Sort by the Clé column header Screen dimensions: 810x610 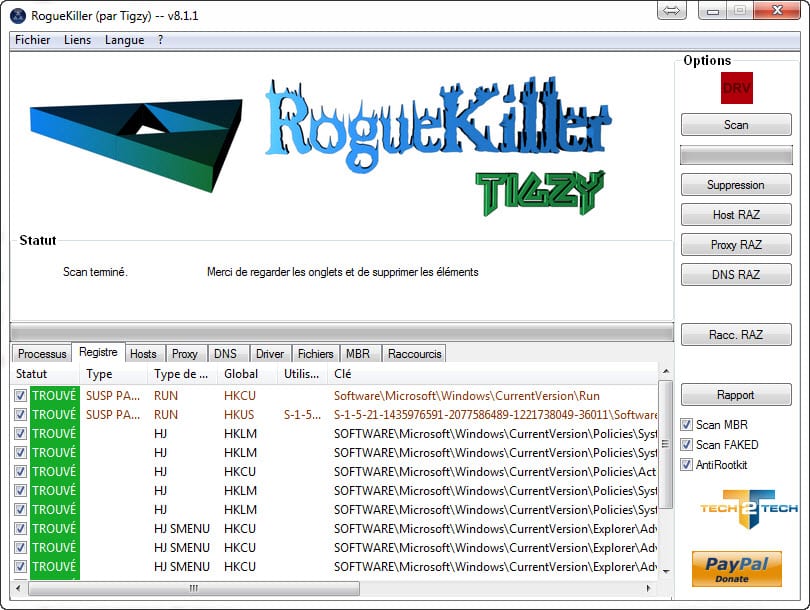click(493, 374)
